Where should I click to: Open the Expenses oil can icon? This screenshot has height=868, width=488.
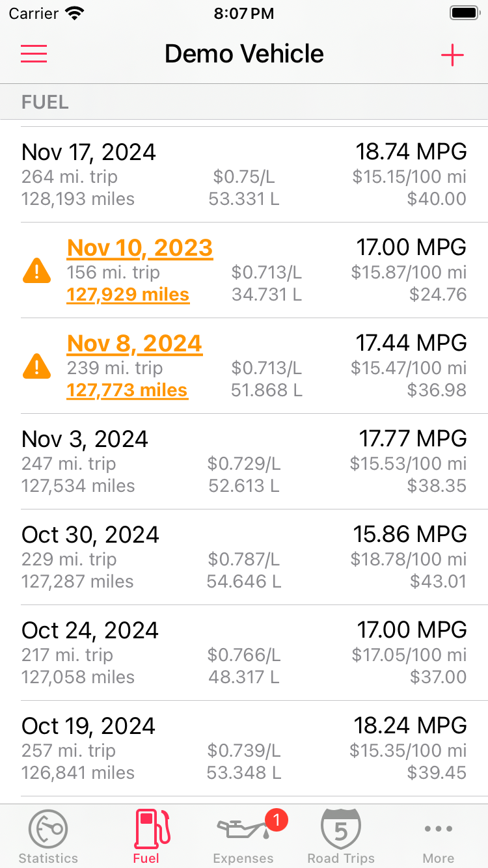[x=243, y=830]
